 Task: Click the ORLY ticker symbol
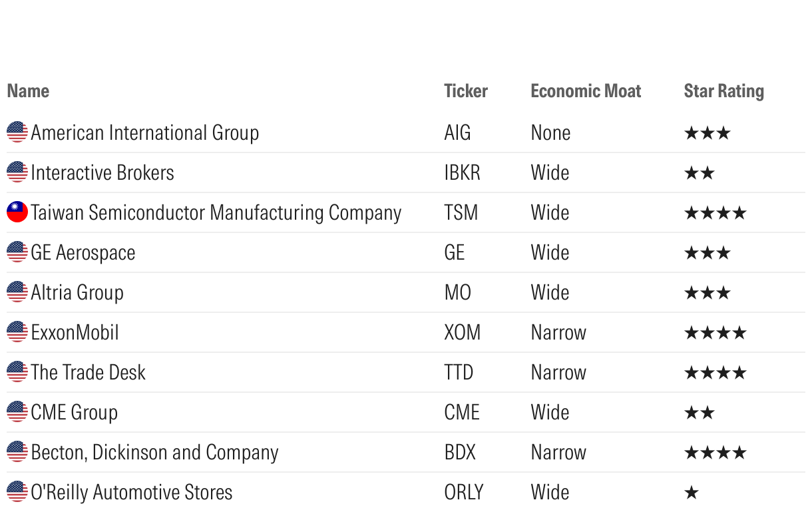(x=464, y=493)
